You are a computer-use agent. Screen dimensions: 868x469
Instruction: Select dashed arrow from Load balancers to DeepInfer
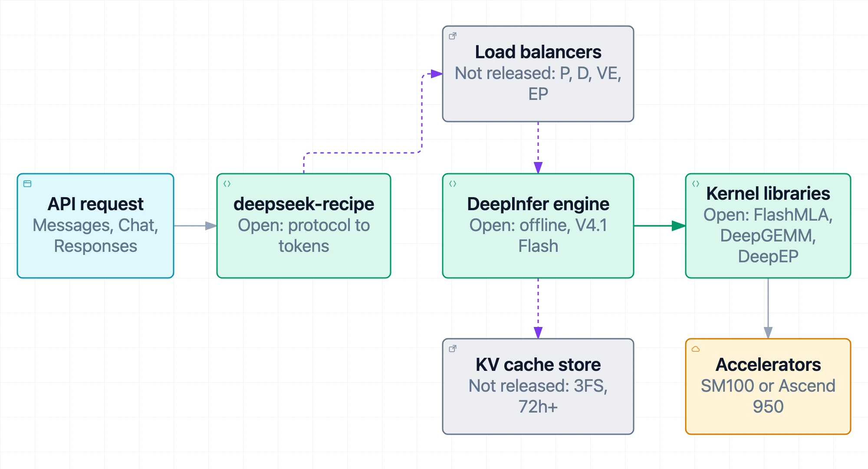[x=538, y=148]
